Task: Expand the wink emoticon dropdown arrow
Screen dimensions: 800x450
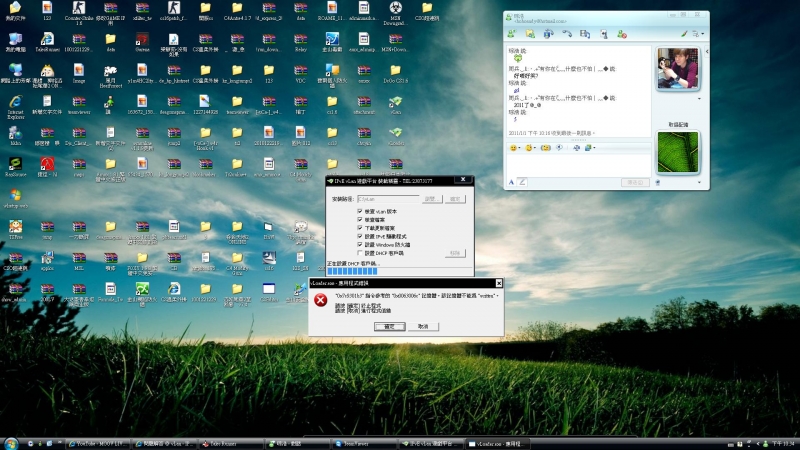Action: (537, 148)
